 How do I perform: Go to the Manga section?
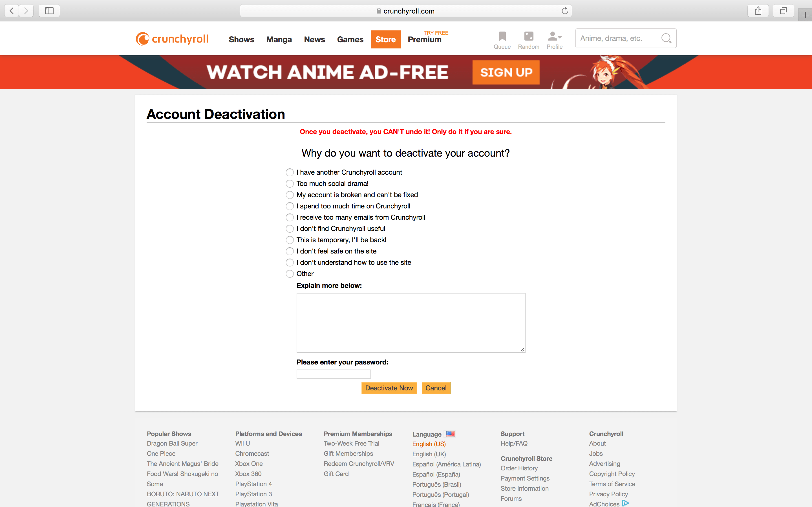(x=279, y=39)
